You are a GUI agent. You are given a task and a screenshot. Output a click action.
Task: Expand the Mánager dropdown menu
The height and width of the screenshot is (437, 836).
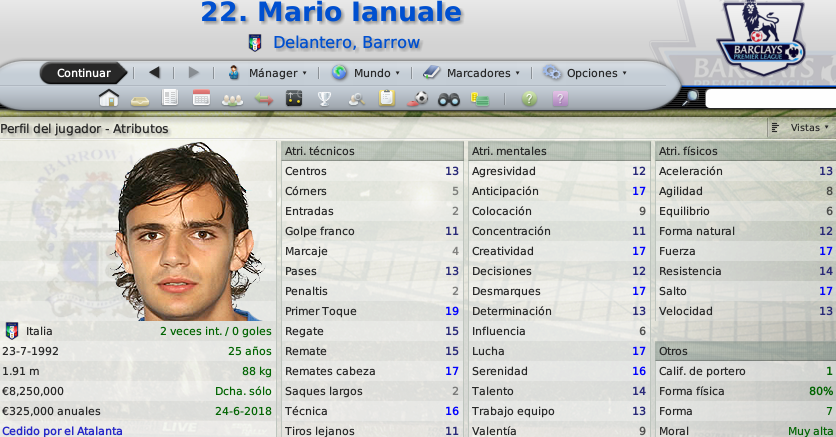[x=267, y=73]
